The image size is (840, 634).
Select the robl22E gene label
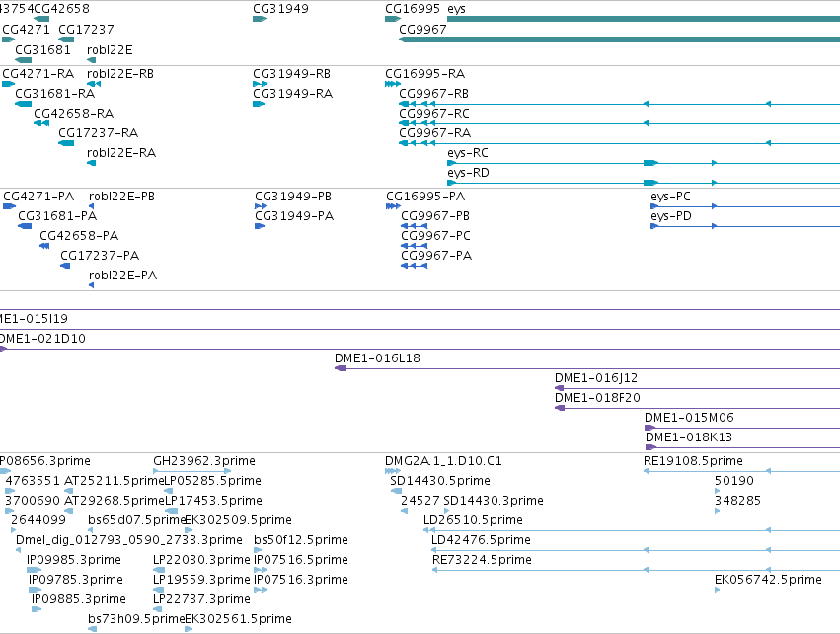pyautogui.click(x=110, y=50)
